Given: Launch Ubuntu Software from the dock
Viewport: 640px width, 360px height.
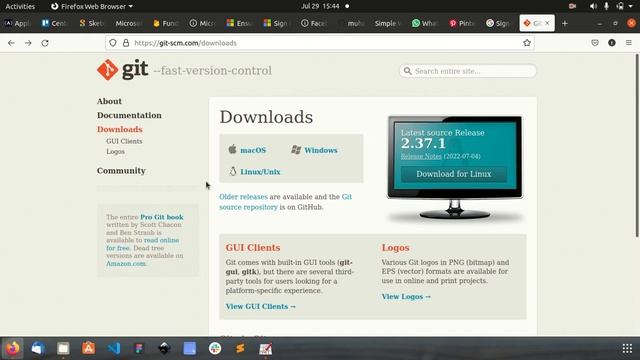Looking at the screenshot, I should 89,348.
